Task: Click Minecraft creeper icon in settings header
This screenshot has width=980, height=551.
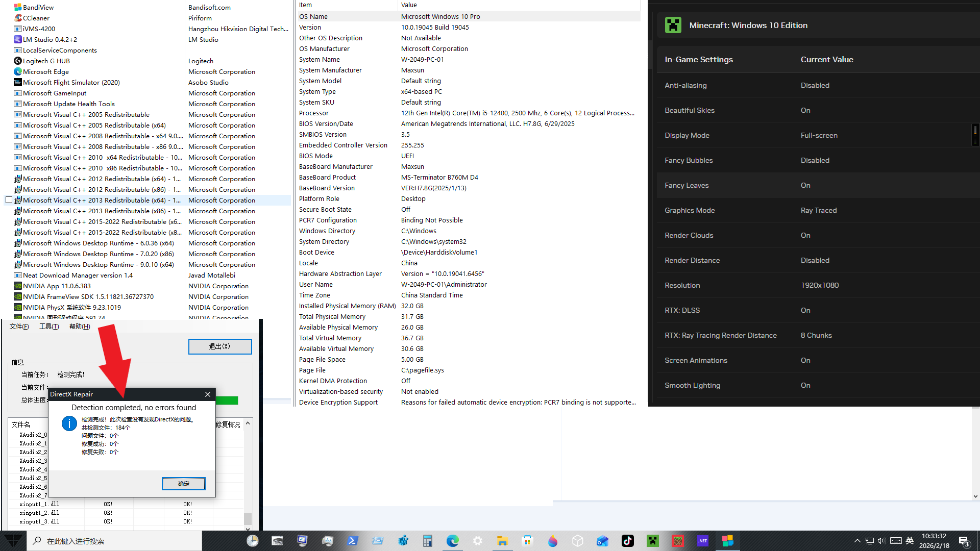Action: [x=673, y=25]
